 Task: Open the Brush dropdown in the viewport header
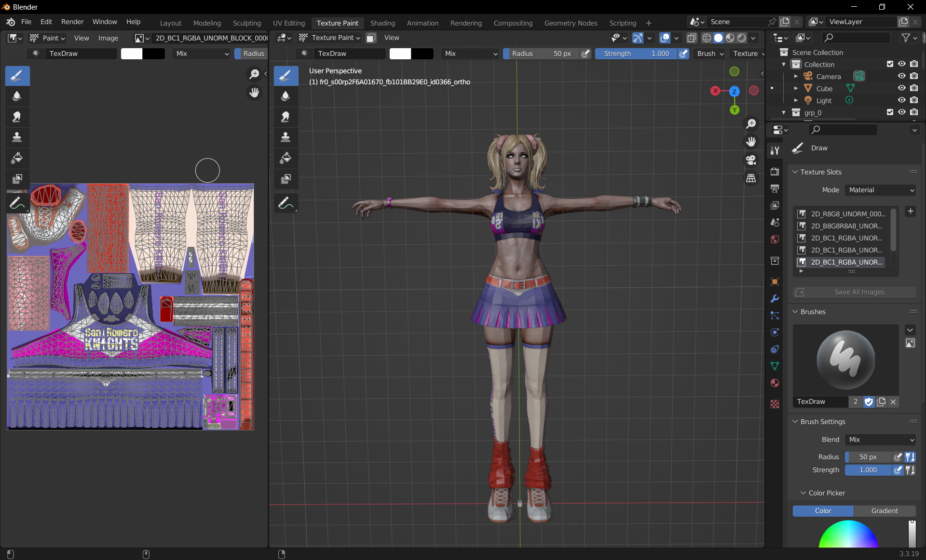(710, 53)
